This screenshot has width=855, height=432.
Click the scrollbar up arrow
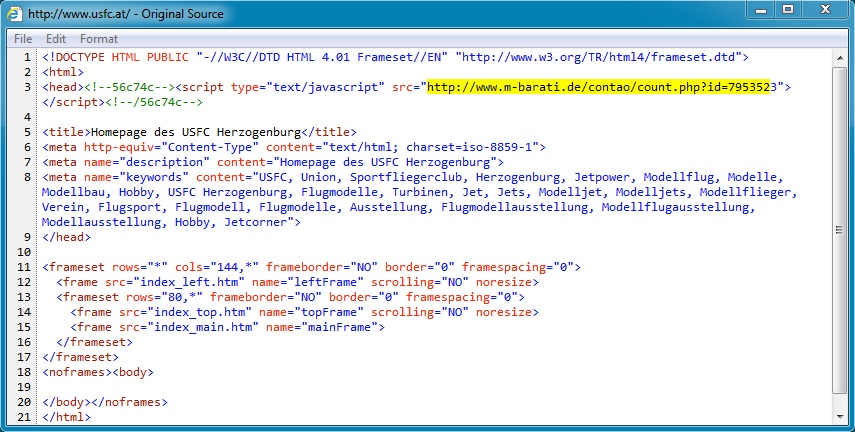pyautogui.click(x=839, y=57)
